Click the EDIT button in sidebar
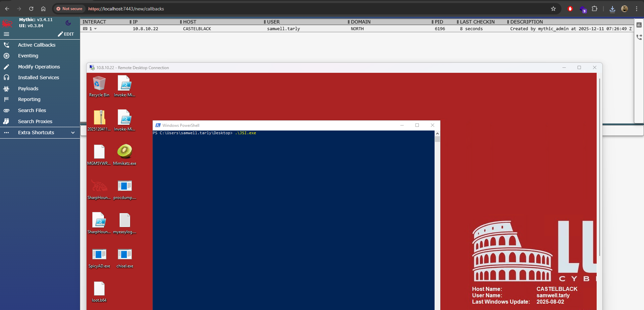 pos(66,34)
